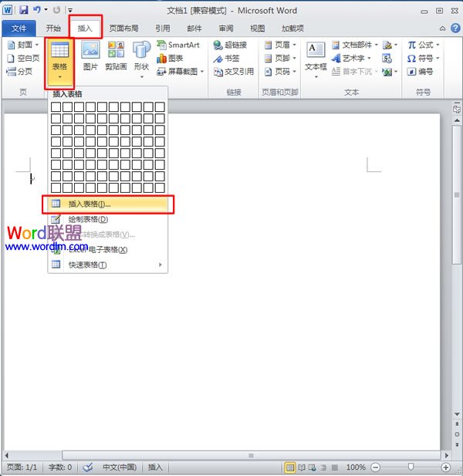This screenshot has height=476, width=463.
Task: Switch to the 页面布局 tab
Action: pyautogui.click(x=124, y=29)
